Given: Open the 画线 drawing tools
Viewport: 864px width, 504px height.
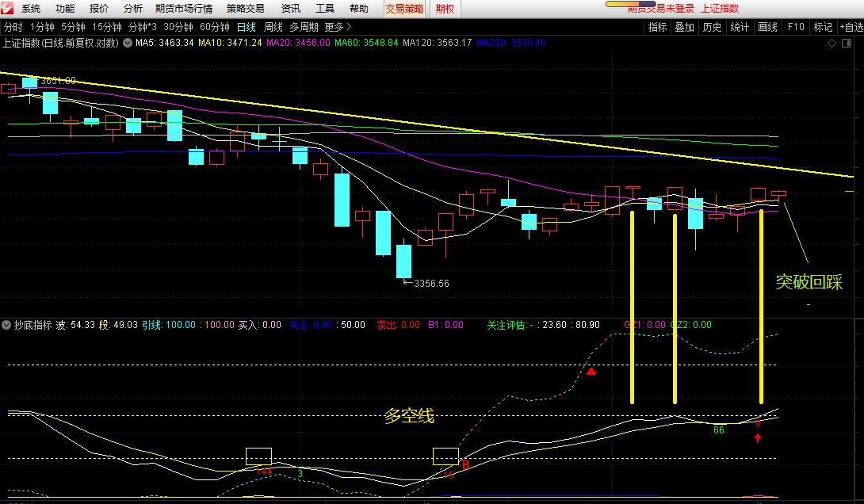Looking at the screenshot, I should (767, 27).
